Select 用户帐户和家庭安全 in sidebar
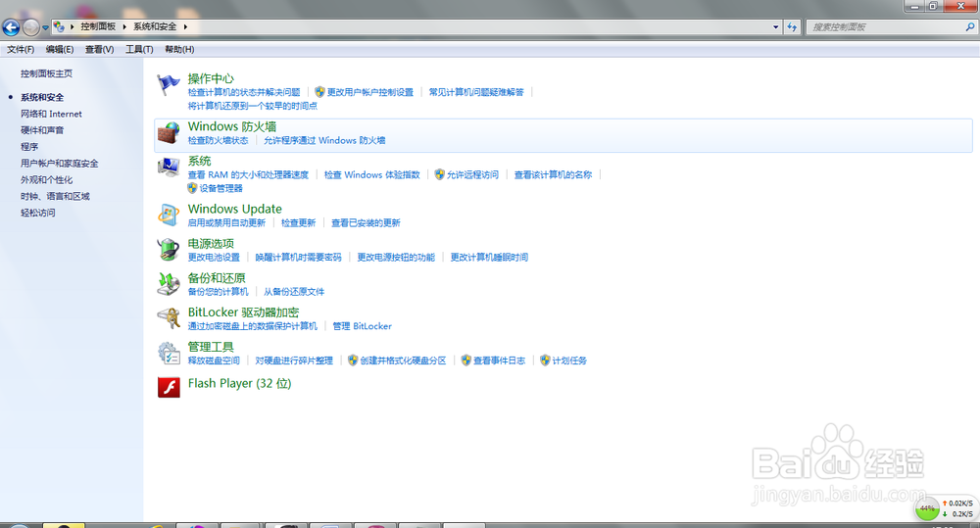This screenshot has height=528, width=980. coord(60,163)
